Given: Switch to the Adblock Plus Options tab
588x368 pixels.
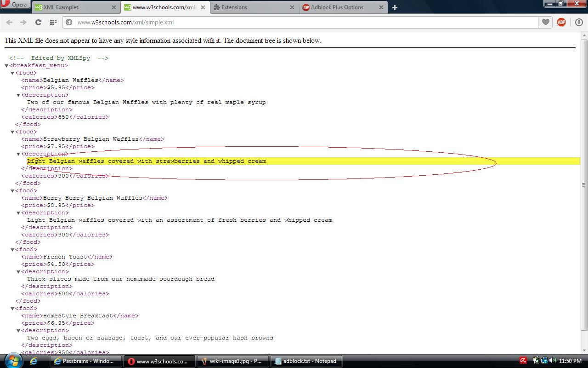Looking at the screenshot, I should point(343,7).
